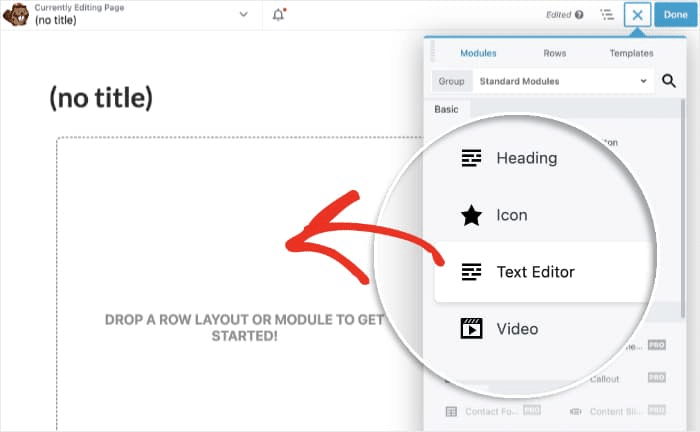The height and width of the screenshot is (432, 700).
Task: Expand the Currently Editing Page title dropdown
Action: 243,15
